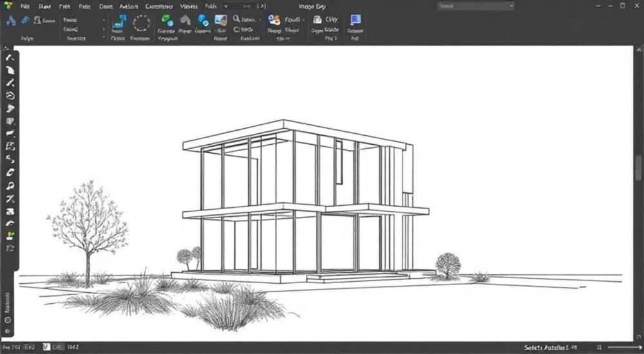The image size is (644, 354).
Task: Click the circular icon near the left sidebar's bottom
Action: coord(8,321)
